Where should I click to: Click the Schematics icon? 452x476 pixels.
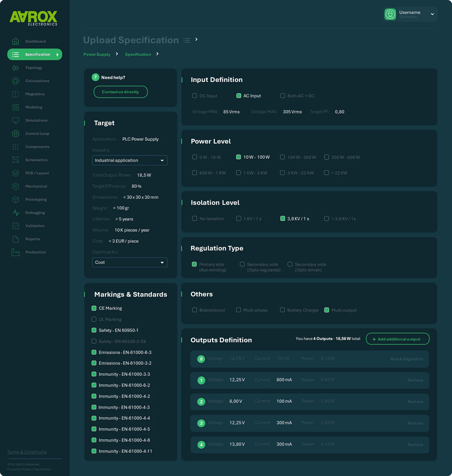point(15,160)
